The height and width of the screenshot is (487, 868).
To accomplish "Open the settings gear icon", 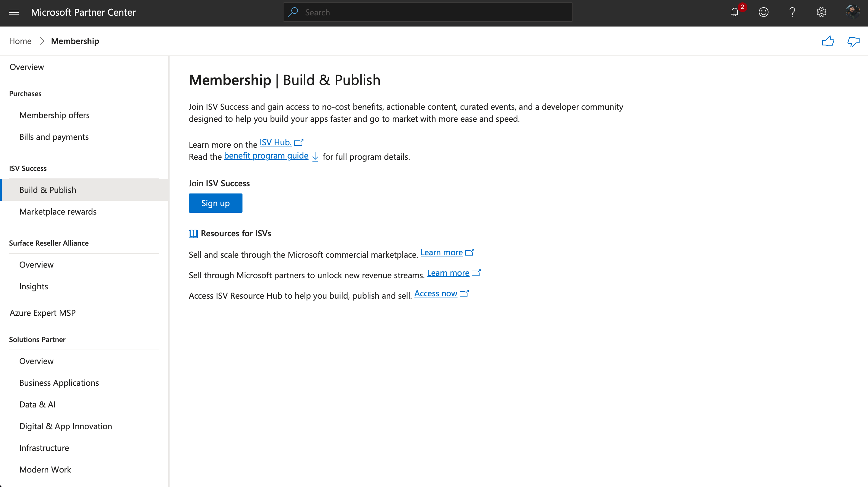I will (821, 12).
